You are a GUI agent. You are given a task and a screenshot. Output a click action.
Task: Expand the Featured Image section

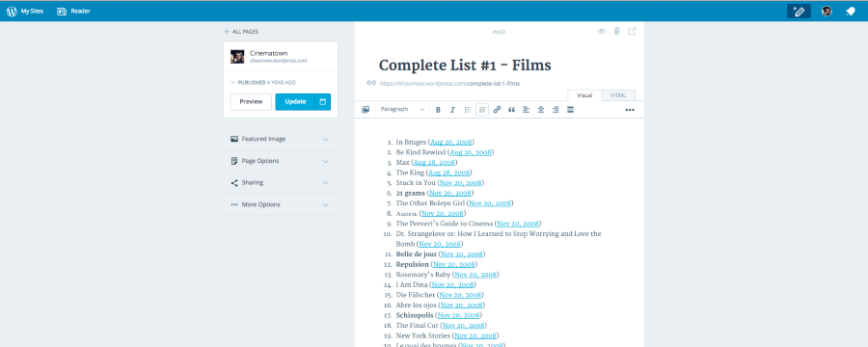pyautogui.click(x=280, y=139)
